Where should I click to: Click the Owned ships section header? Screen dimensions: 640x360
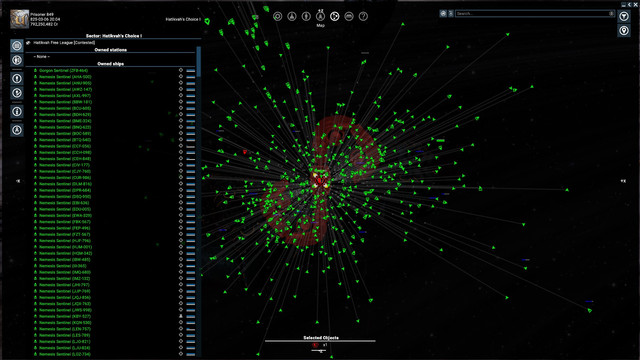(111, 64)
